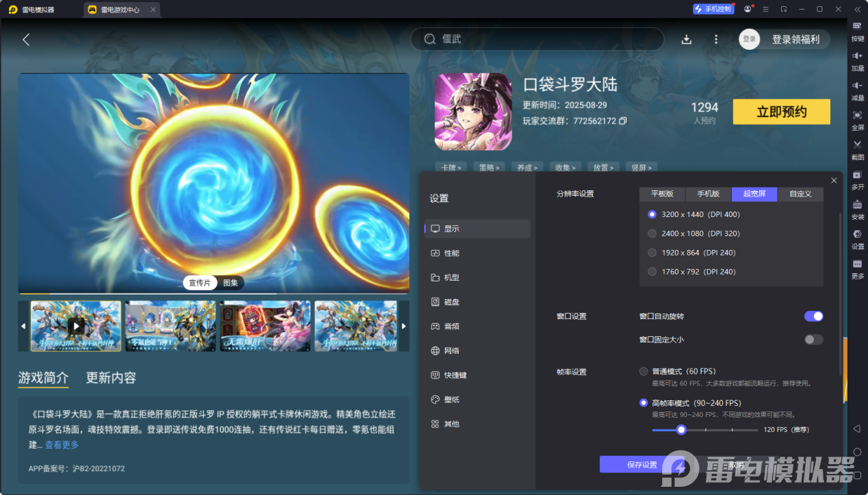Click the small-window mode icon in title bar
This screenshot has width=868, height=495.
pyautogui.click(x=783, y=9)
